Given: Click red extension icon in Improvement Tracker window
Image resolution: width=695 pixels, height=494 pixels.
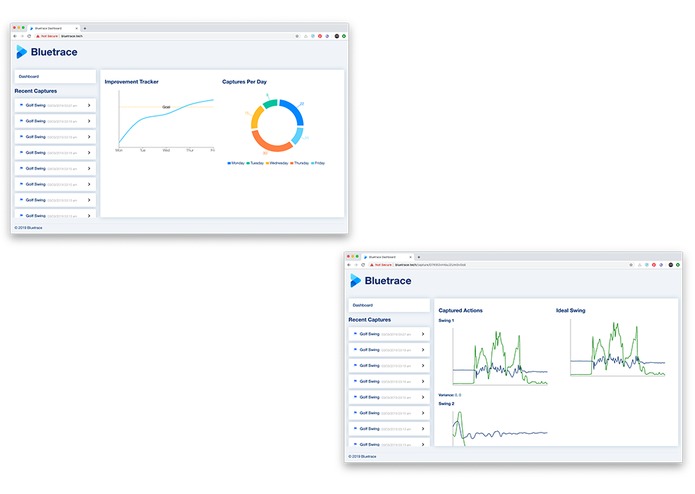Looking at the screenshot, I should pos(320,36).
